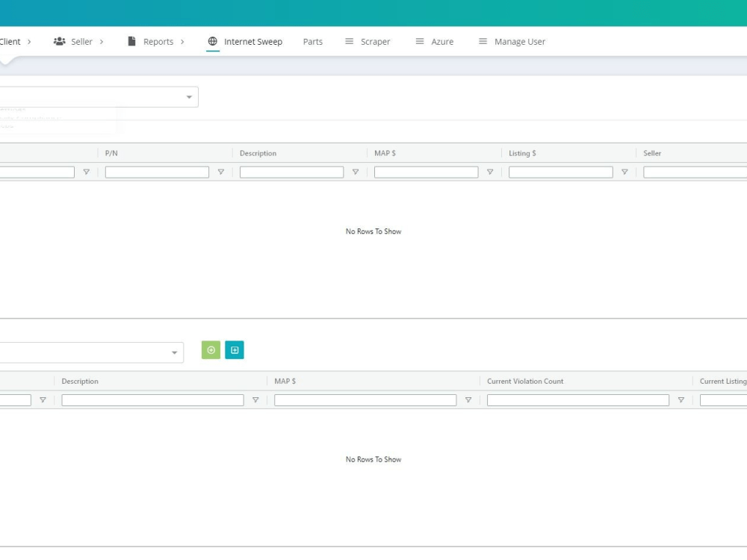Image resolution: width=747 pixels, height=560 pixels.
Task: Open the dropdown above the lower grid
Action: [175, 352]
